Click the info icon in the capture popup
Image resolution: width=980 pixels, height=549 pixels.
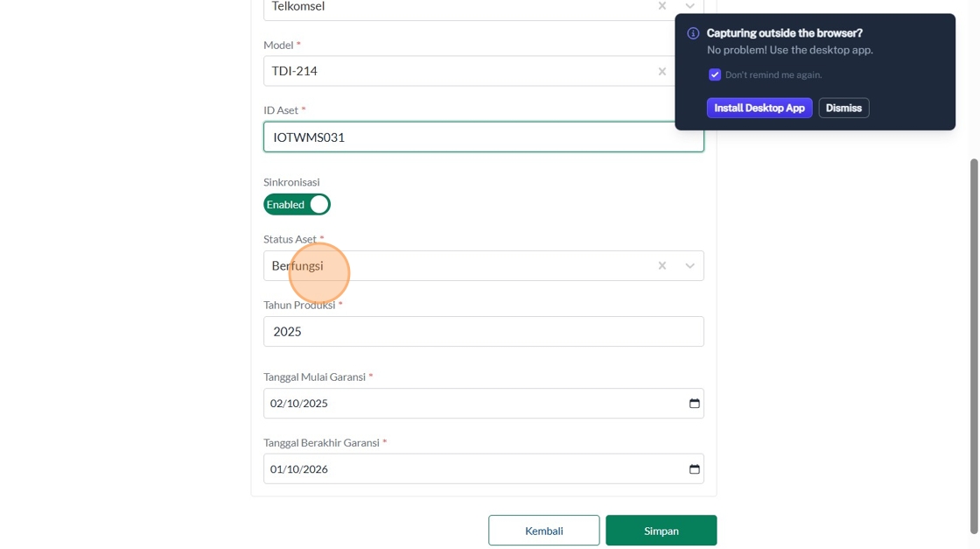(x=693, y=33)
